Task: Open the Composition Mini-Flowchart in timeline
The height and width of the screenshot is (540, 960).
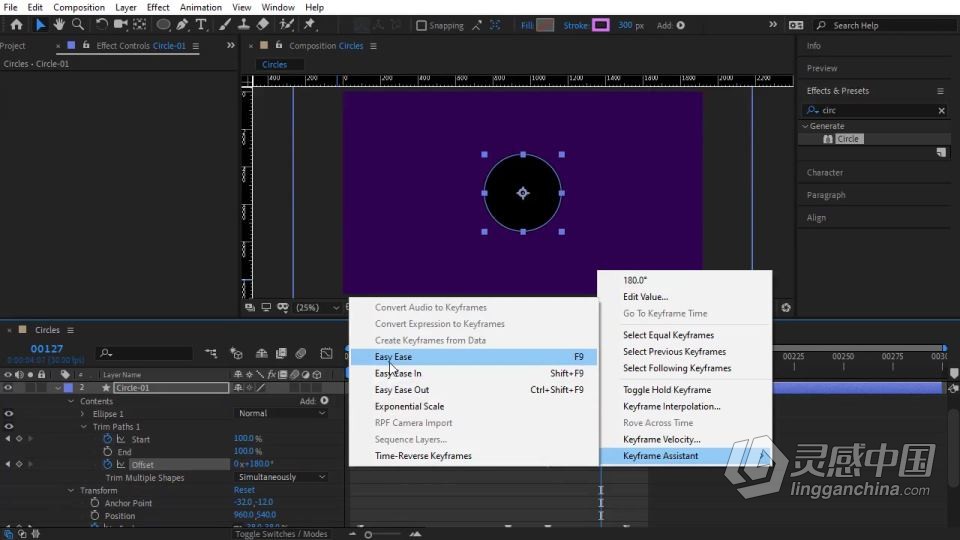Action: point(211,353)
